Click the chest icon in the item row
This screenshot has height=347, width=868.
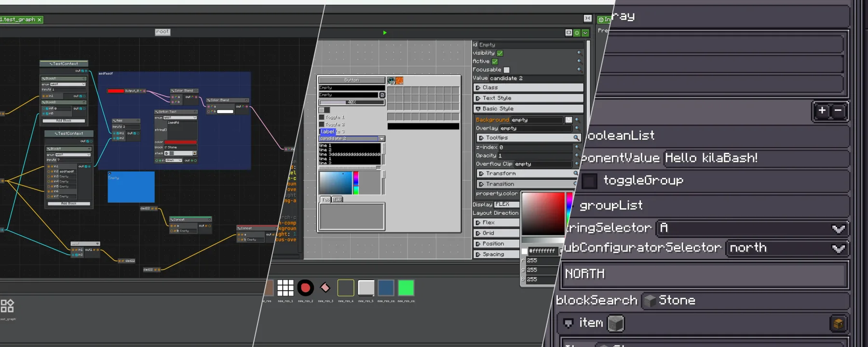838,323
